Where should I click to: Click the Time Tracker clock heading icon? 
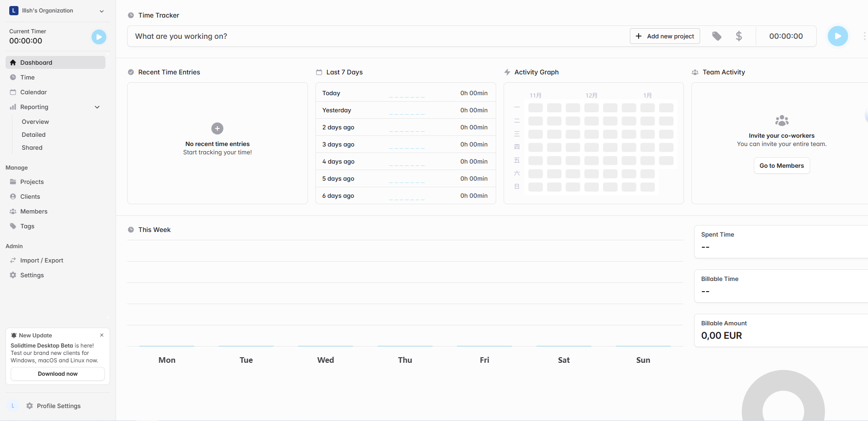coord(131,15)
